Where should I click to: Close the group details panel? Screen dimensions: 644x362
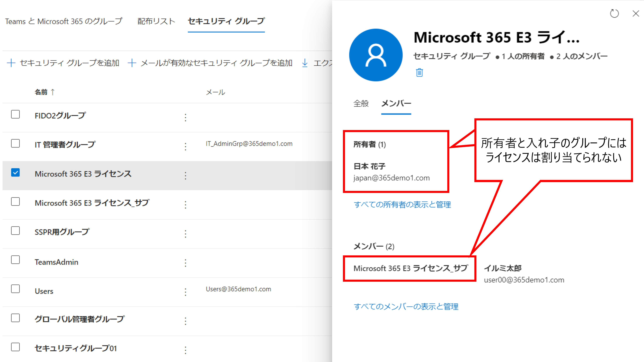636,13
